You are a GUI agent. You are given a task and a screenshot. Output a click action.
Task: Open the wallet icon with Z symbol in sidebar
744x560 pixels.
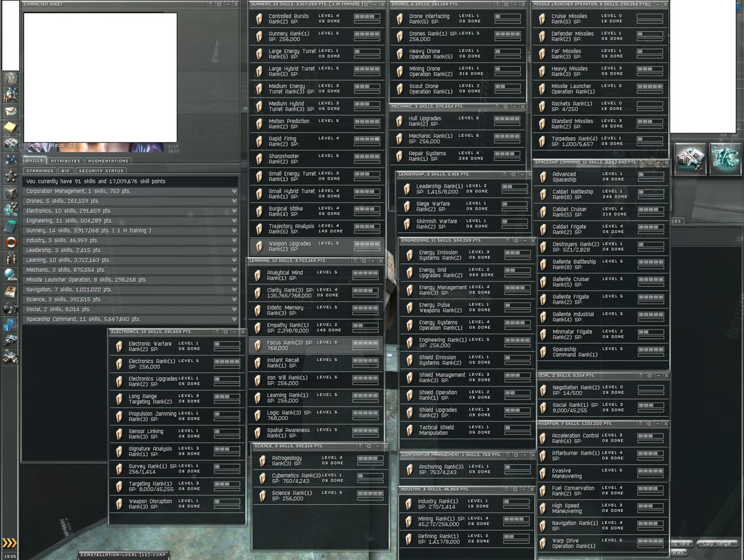[11, 209]
